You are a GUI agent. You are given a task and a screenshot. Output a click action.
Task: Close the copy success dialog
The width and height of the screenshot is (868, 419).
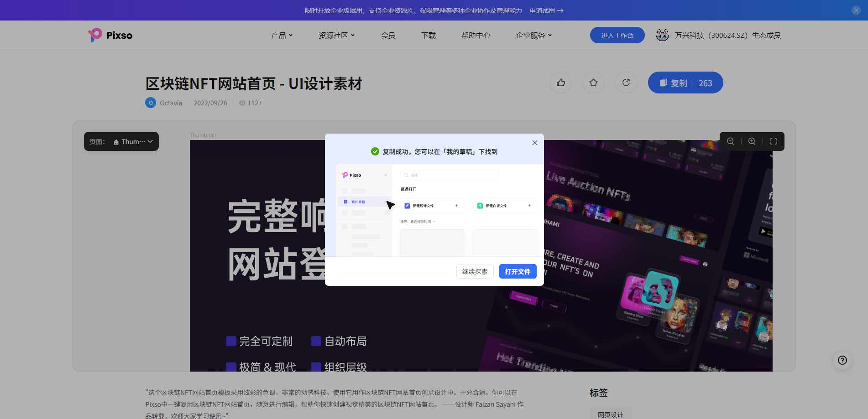coord(535,143)
